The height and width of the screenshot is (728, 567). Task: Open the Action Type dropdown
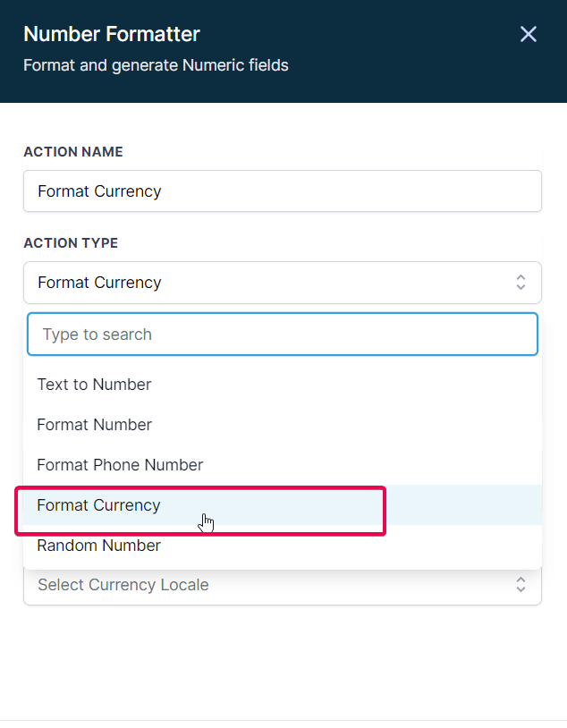pyautogui.click(x=283, y=283)
